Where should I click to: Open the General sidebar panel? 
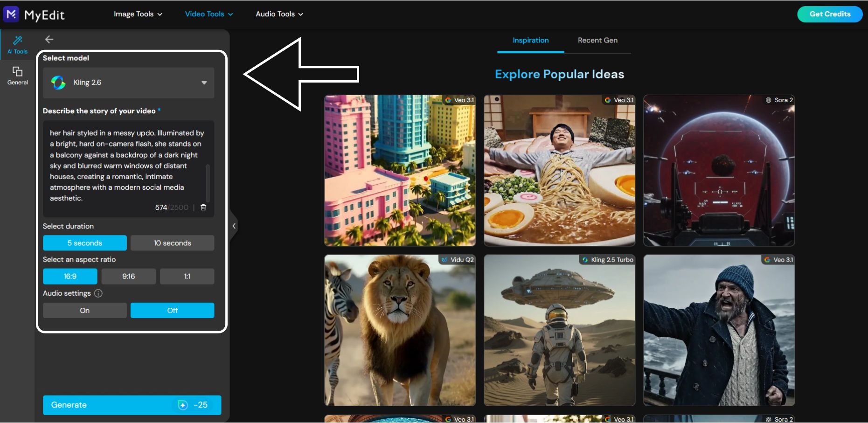[17, 76]
